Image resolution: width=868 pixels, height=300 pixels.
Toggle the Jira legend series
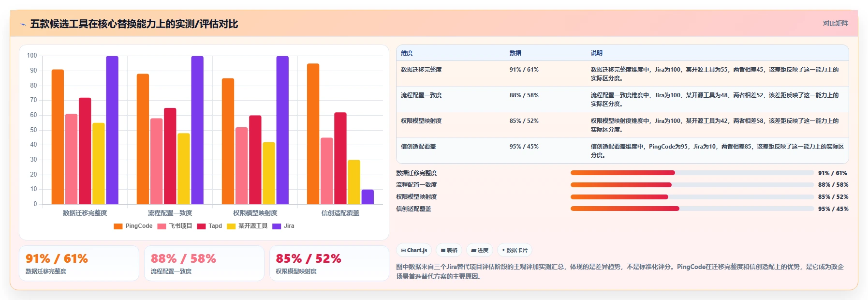[x=283, y=226]
